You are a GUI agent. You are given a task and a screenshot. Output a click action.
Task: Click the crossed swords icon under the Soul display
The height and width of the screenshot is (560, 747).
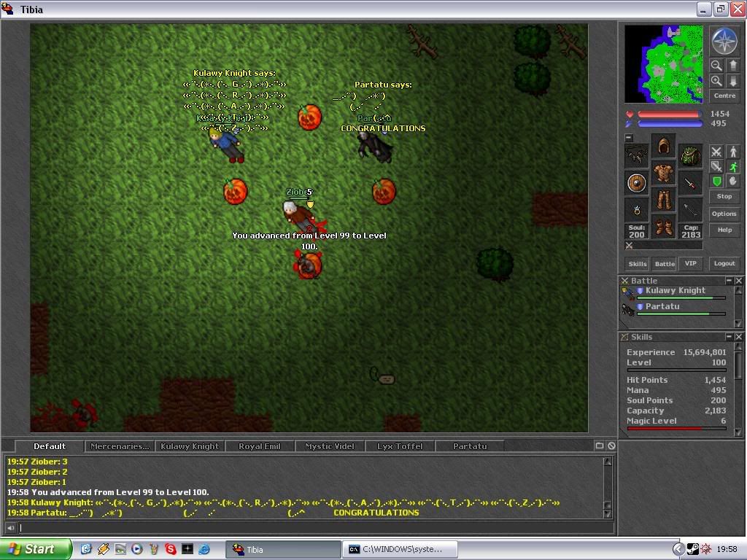pos(630,246)
